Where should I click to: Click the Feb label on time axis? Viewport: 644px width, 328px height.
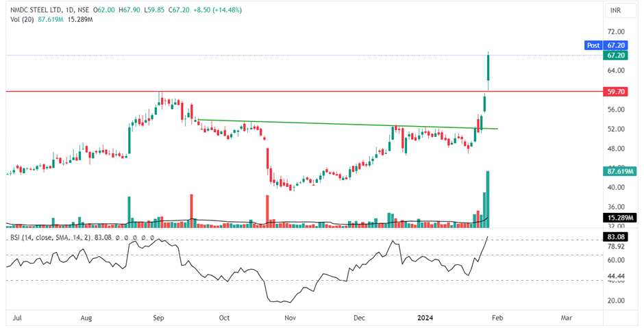497,318
